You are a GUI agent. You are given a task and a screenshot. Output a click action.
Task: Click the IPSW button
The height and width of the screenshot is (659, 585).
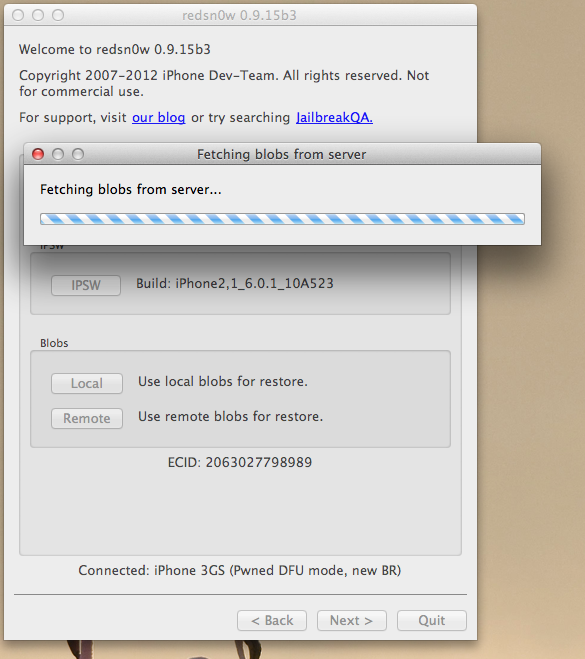pos(86,285)
